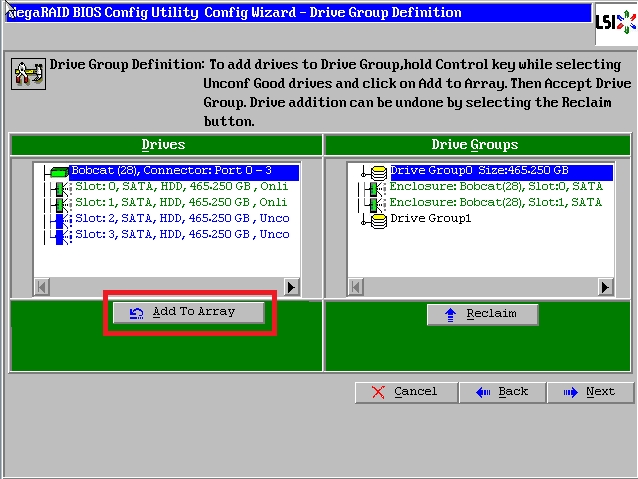
Task: Click the Slot: 2 blue drive icon
Action: pyautogui.click(x=62, y=221)
